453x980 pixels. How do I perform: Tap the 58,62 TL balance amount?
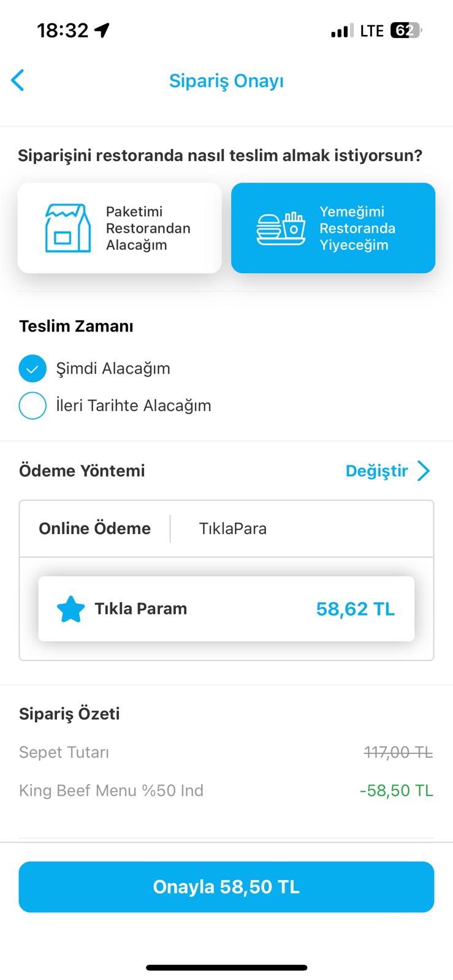(355, 609)
